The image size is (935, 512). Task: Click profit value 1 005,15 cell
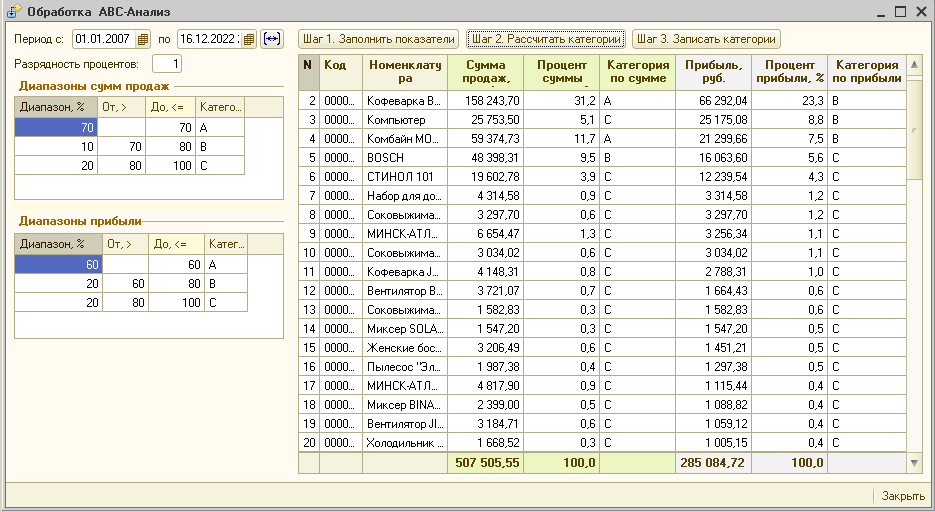pyautogui.click(x=713, y=443)
